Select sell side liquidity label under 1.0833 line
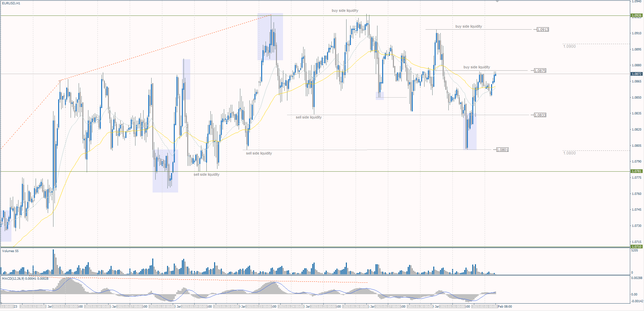This screenshot has height=311, width=644. (x=309, y=117)
